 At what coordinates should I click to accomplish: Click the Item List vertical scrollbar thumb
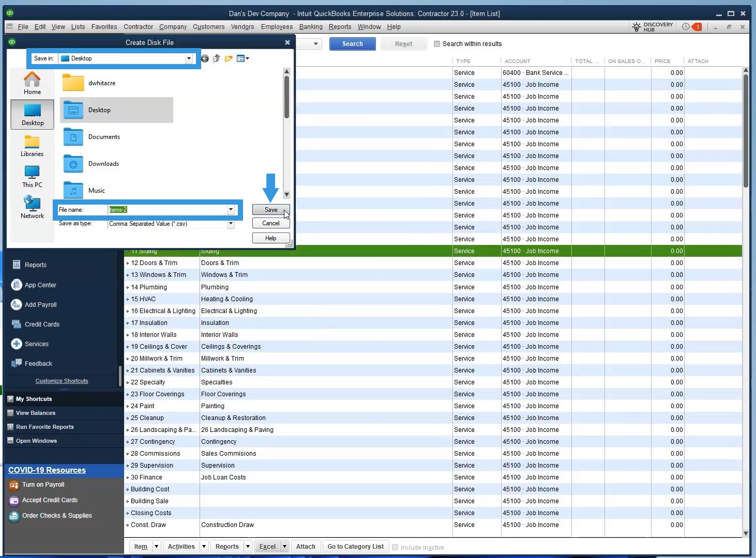point(746,131)
